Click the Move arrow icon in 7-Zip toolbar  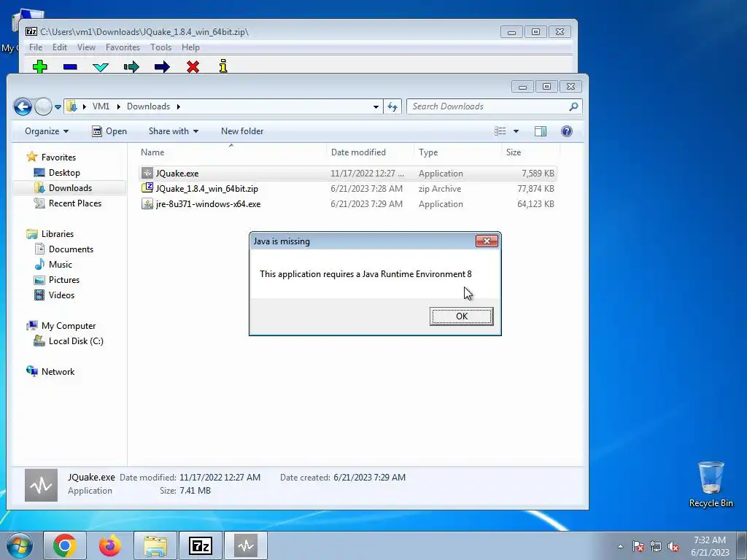click(162, 67)
